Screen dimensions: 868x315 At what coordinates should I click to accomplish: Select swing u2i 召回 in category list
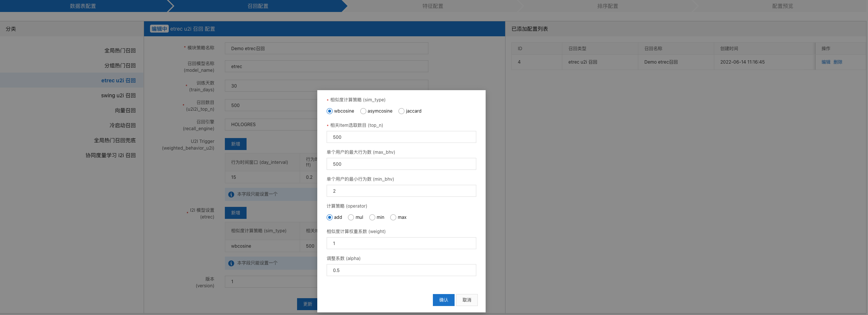118,95
